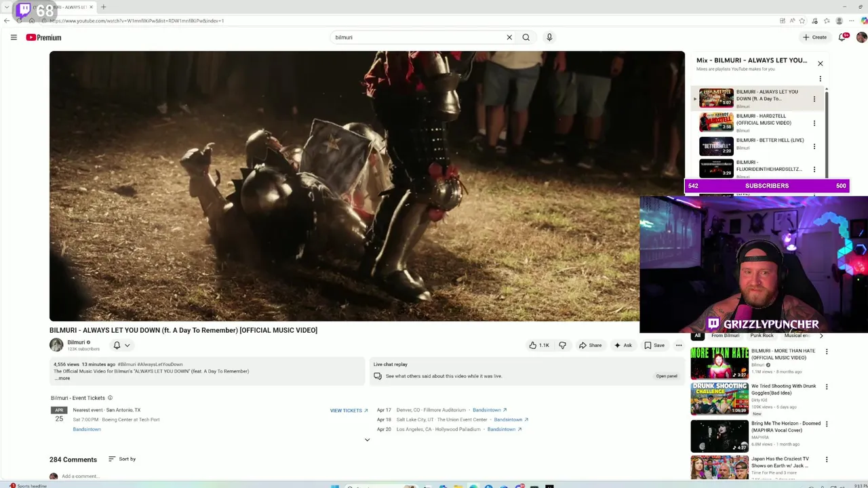
Task: Open options for Drunk Goggles recommendation
Action: click(826, 387)
